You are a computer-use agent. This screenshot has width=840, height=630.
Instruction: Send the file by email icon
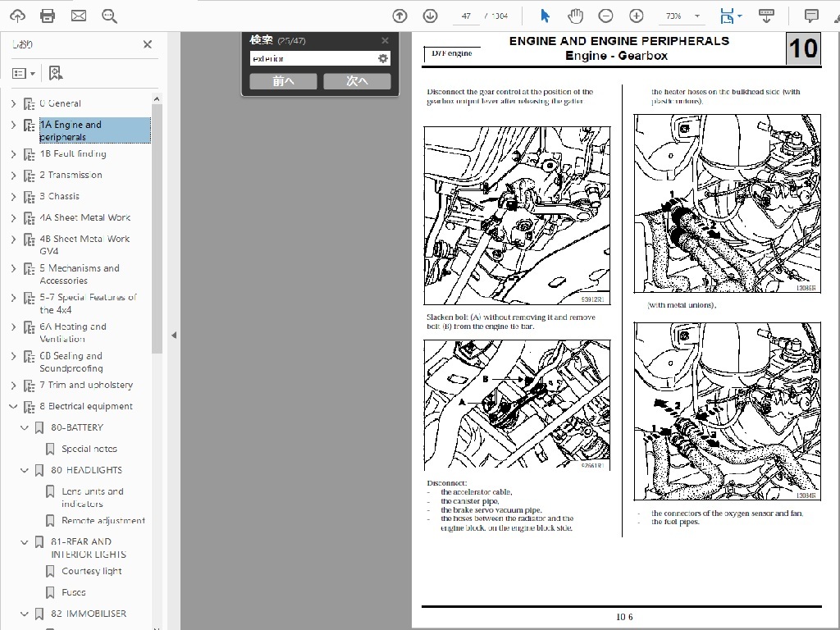(x=79, y=16)
